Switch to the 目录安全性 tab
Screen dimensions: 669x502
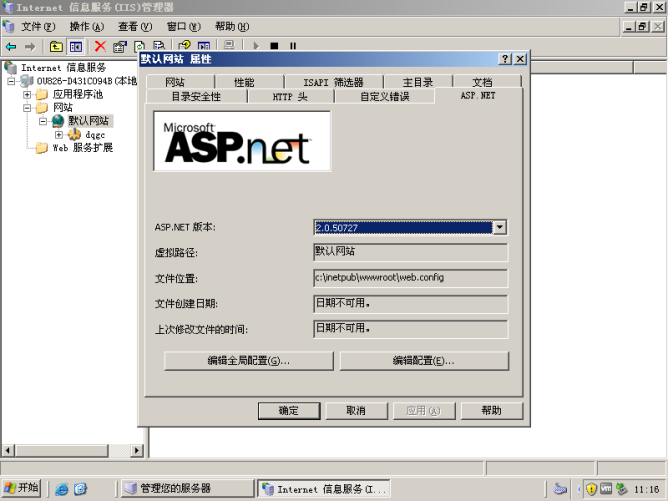pos(195,96)
